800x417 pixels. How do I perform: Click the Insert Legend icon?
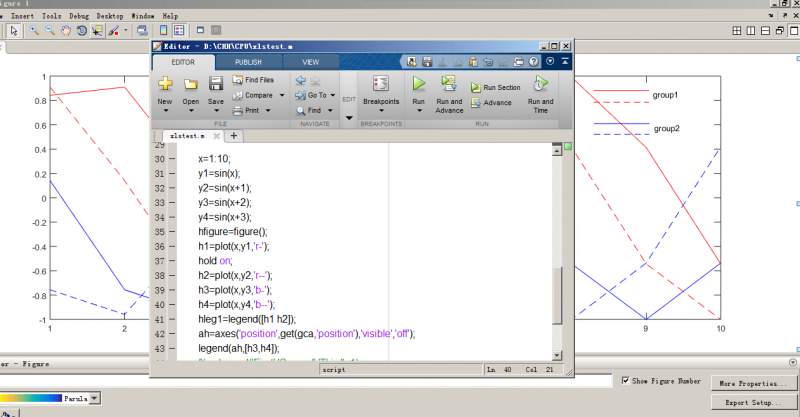point(179,31)
